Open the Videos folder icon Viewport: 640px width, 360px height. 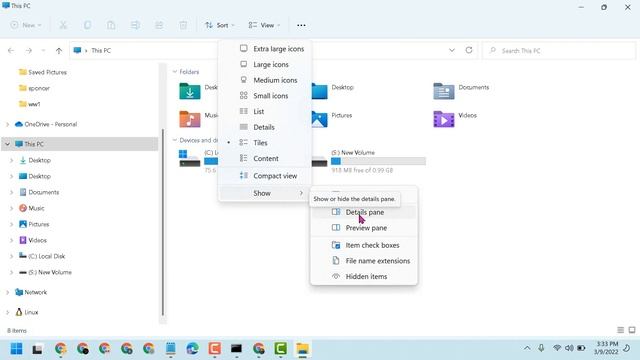[x=444, y=119]
